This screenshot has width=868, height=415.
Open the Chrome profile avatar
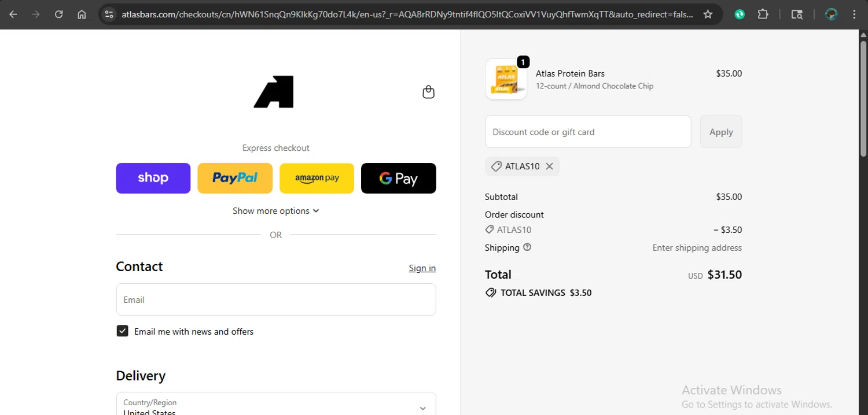point(832,14)
